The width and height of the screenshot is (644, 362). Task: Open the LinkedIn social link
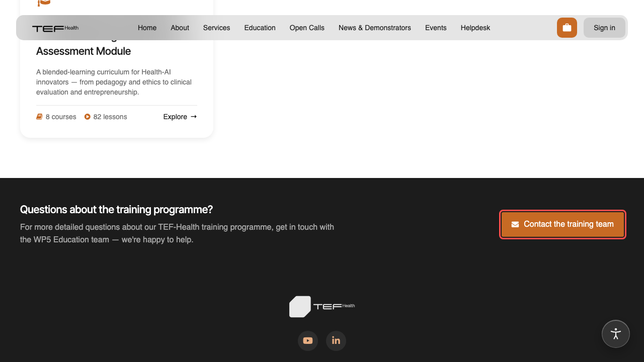click(x=336, y=341)
